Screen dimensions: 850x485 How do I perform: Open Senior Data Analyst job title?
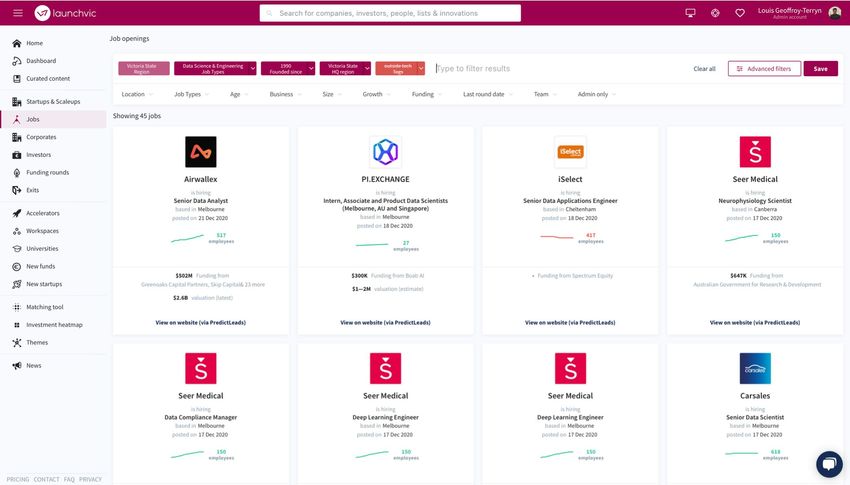click(x=201, y=201)
